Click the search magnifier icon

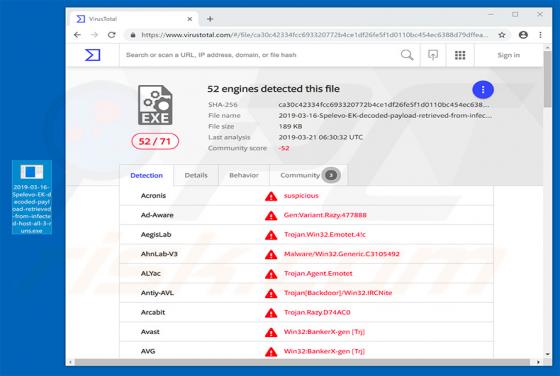[x=407, y=55]
